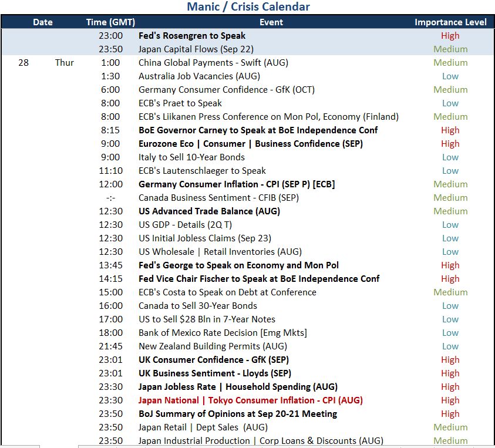Click 'Canada to Sell 30-Year Bonds' event
Viewport: 495px width, 448px height.
tap(198, 306)
